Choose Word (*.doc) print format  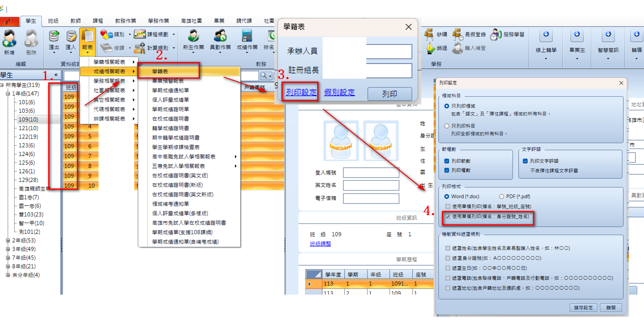click(447, 196)
